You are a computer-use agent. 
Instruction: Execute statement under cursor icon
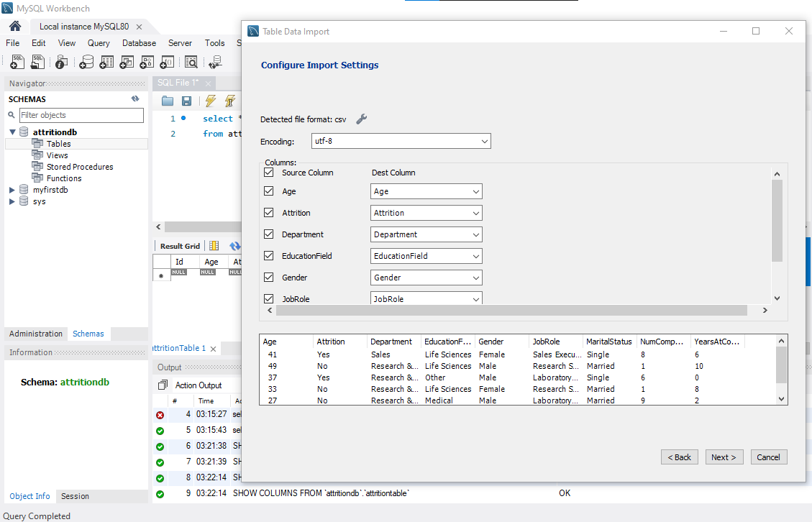(x=230, y=101)
